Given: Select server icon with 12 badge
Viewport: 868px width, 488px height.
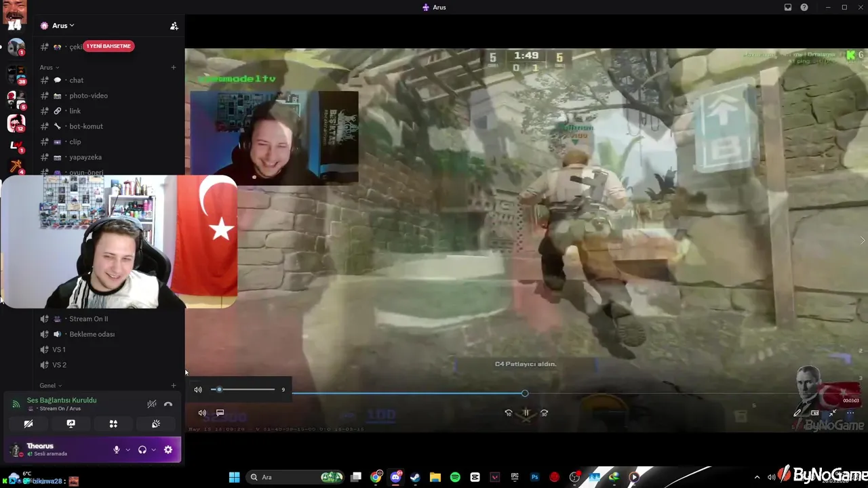Looking at the screenshot, I should click(16, 123).
